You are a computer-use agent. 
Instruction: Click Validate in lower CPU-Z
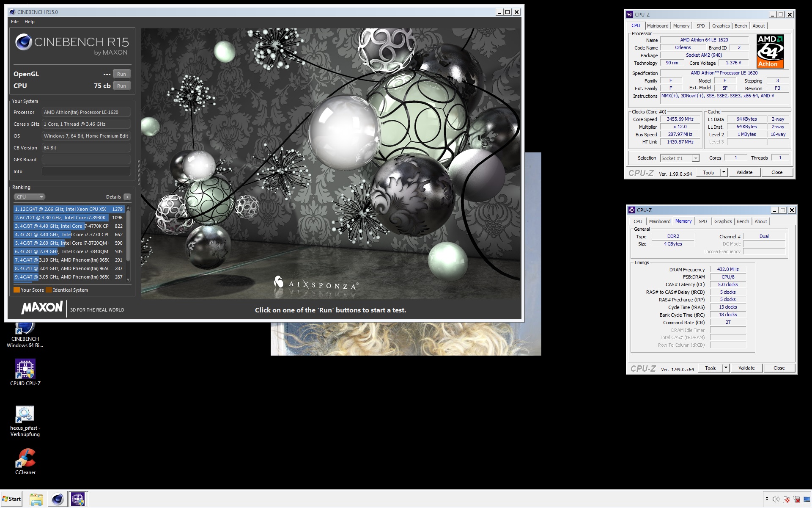pos(746,368)
